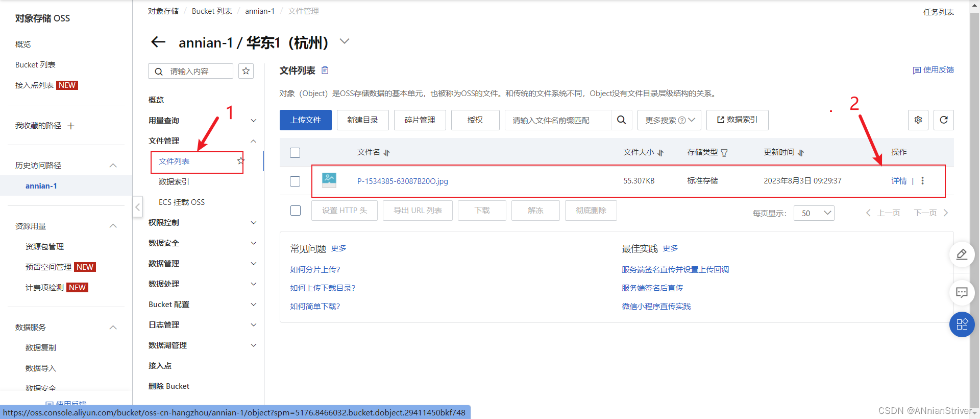Click the back arrow beside annian-1 title

[158, 42]
